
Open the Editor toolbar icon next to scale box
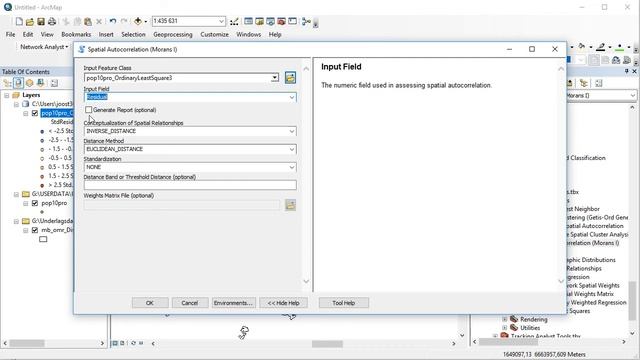(234, 22)
